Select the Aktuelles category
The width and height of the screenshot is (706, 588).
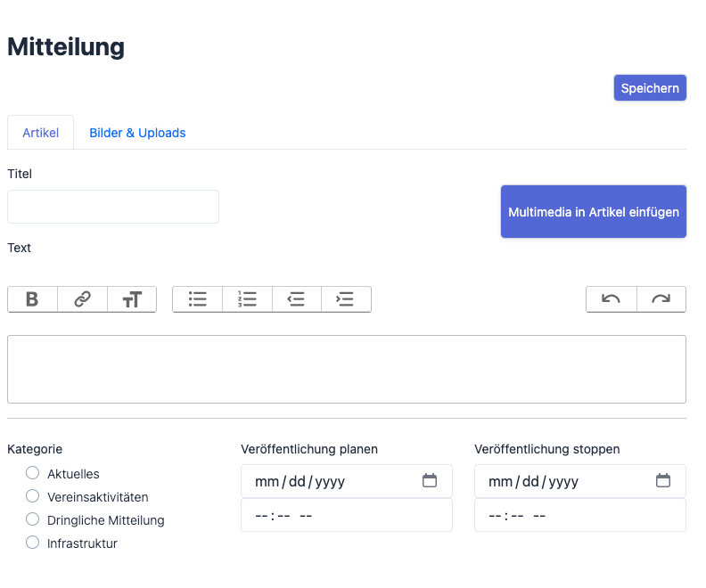pyautogui.click(x=33, y=473)
